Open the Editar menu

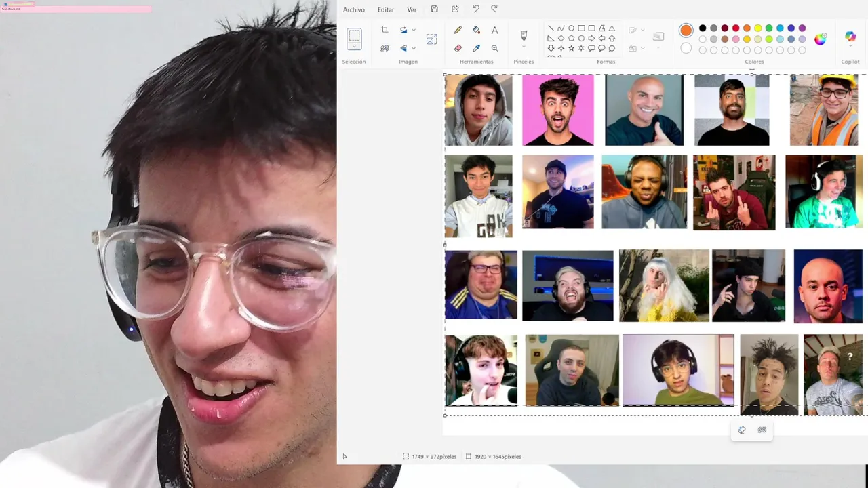tap(386, 9)
